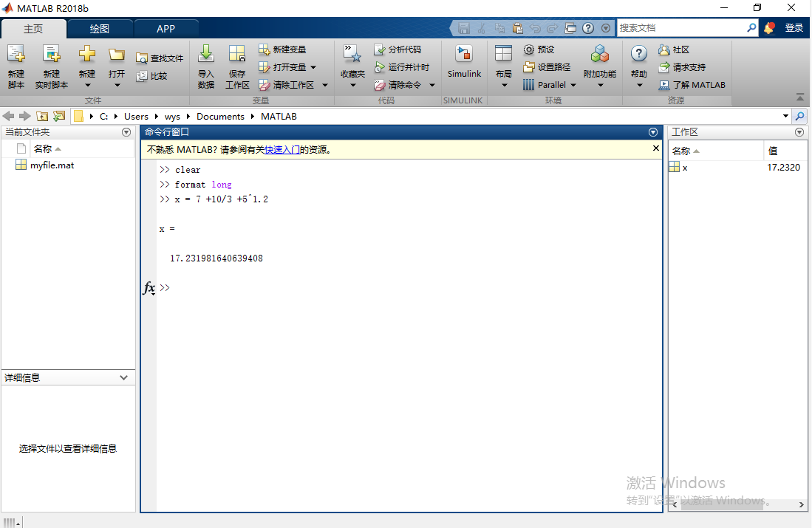Viewport: 812px width, 528px height.
Task: Click the Workspace horizontal scrollbar right arrow
Action: point(801,504)
